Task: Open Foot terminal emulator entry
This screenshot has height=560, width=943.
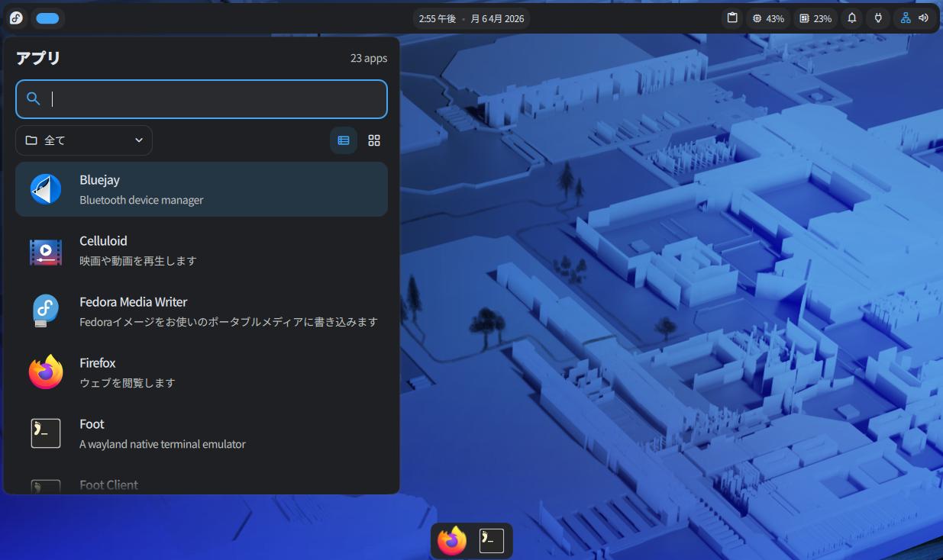Action: point(202,433)
